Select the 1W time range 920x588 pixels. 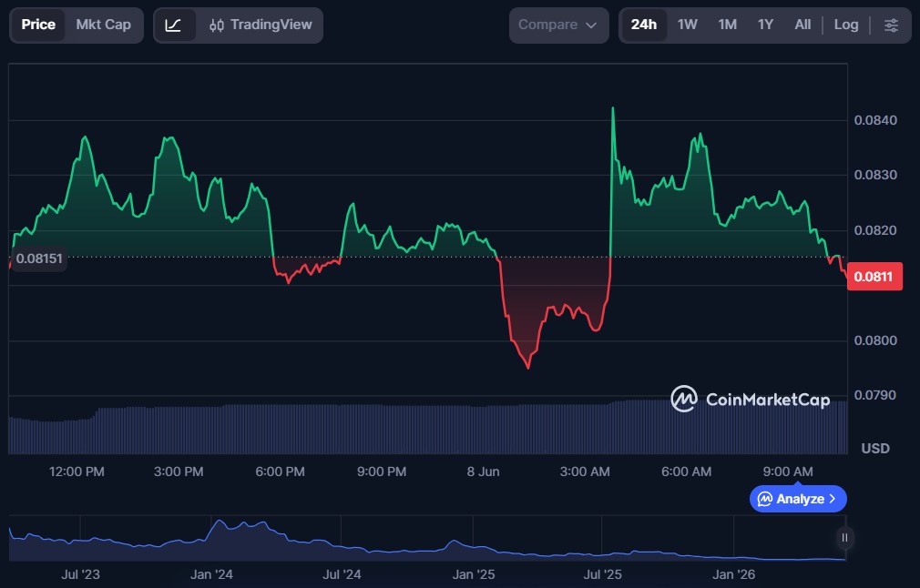pyautogui.click(x=687, y=25)
